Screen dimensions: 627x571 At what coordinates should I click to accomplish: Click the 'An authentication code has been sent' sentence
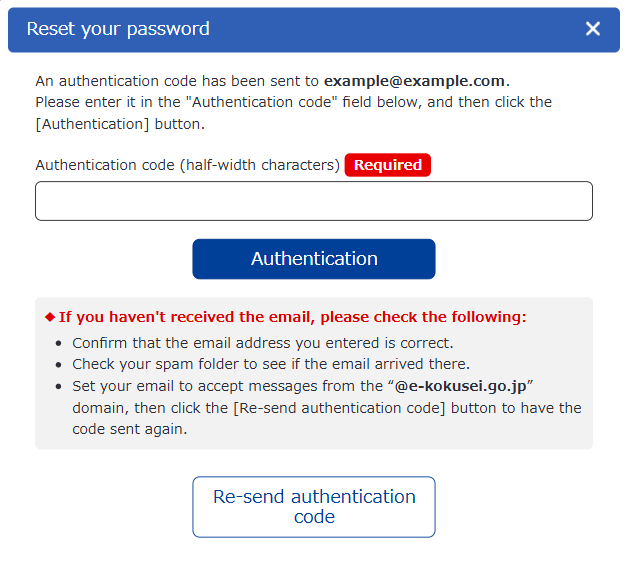177,81
